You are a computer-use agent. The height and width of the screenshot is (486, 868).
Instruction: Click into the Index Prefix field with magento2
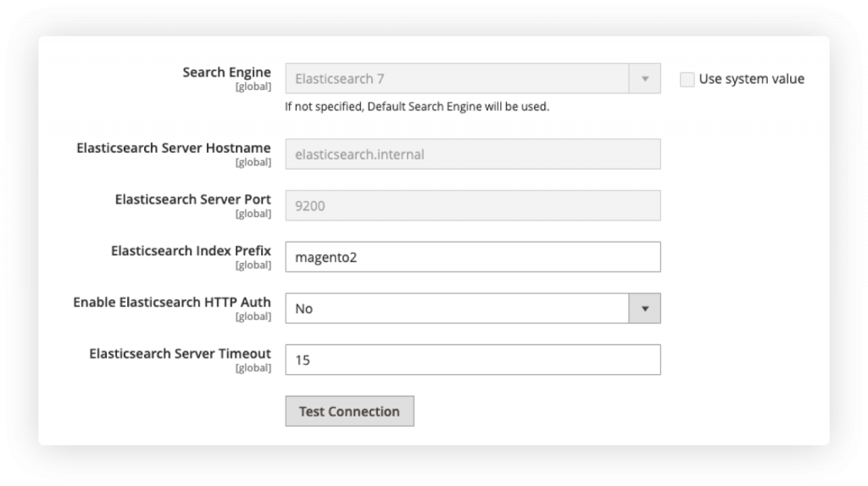[x=472, y=257]
